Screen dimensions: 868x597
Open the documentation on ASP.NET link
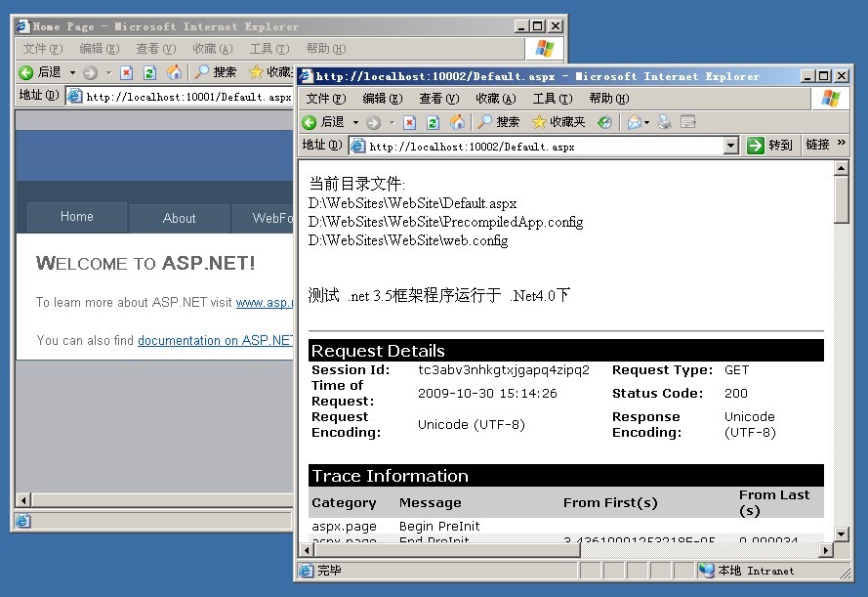pyautogui.click(x=215, y=341)
